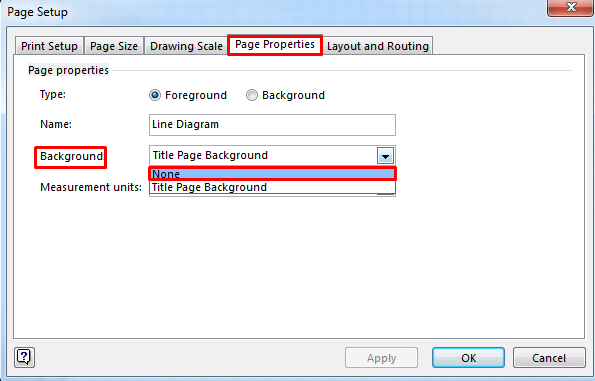Image resolution: width=595 pixels, height=381 pixels.
Task: Click the Background: field label
Action: coord(71,156)
